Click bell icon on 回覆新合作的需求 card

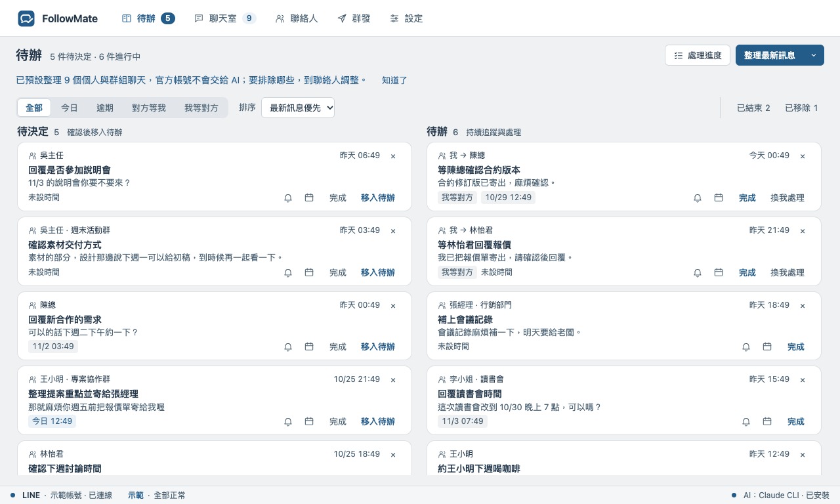pos(288,347)
